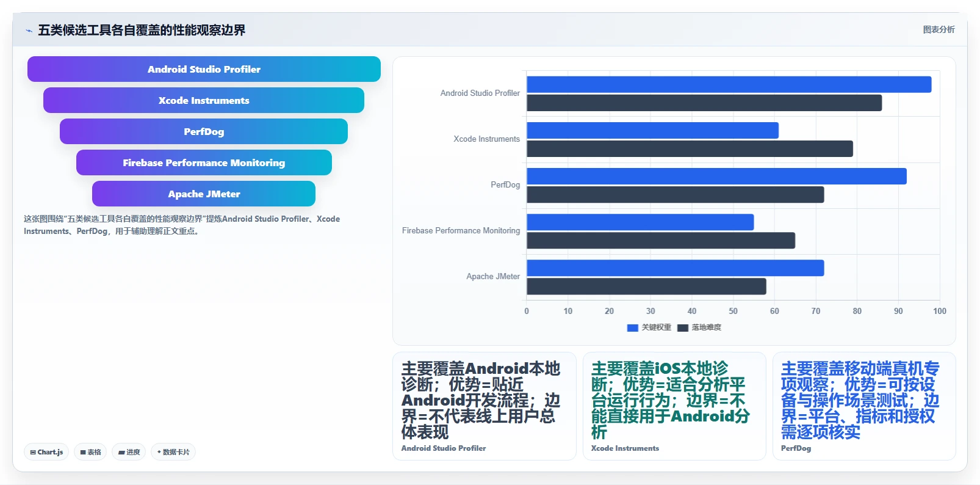Select the Firebase Performance Monitoring funnel bar
This screenshot has height=485, width=980.
pyautogui.click(x=204, y=162)
